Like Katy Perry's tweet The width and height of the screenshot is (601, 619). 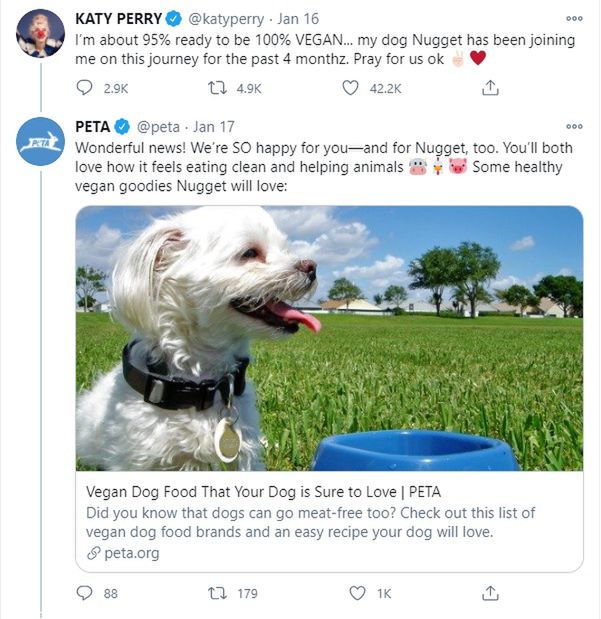click(350, 88)
